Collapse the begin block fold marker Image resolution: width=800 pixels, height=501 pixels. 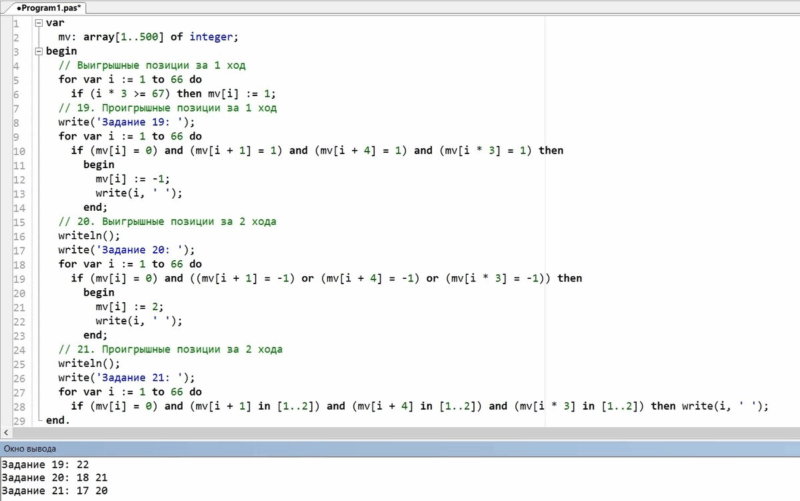tap(39, 51)
